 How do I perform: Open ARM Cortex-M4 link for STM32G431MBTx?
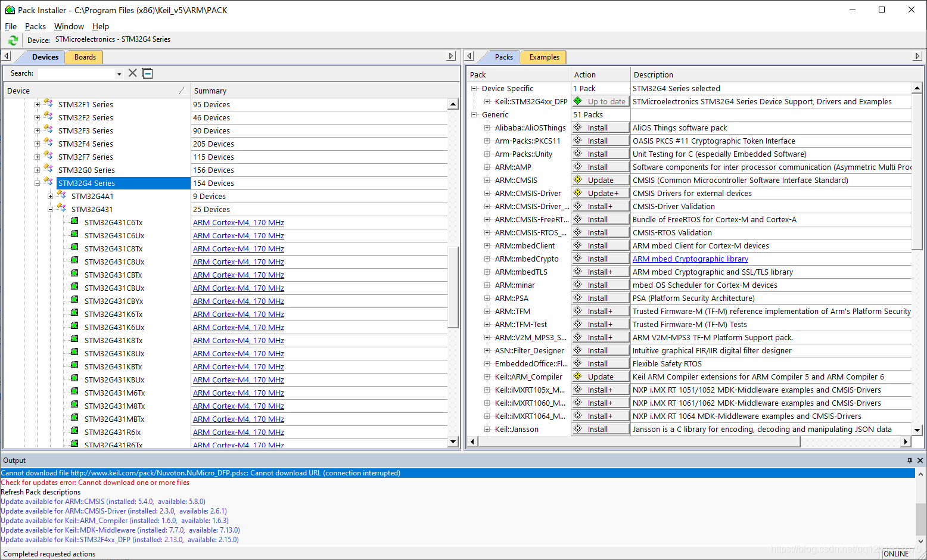pyautogui.click(x=238, y=419)
